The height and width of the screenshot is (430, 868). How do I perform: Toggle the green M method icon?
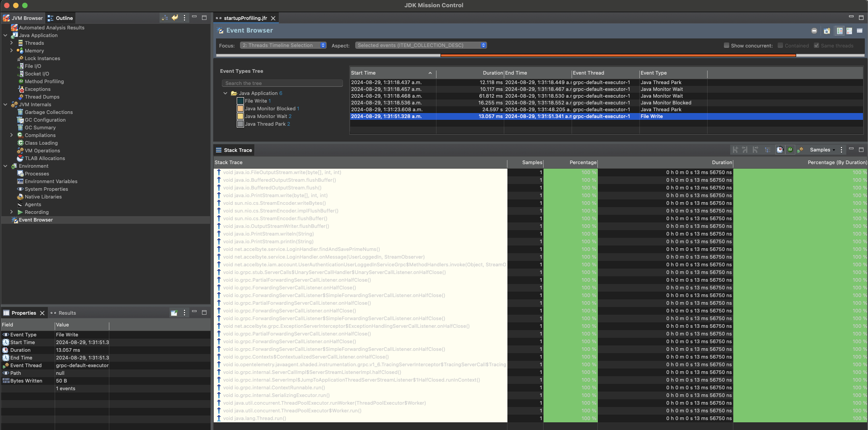click(x=790, y=150)
